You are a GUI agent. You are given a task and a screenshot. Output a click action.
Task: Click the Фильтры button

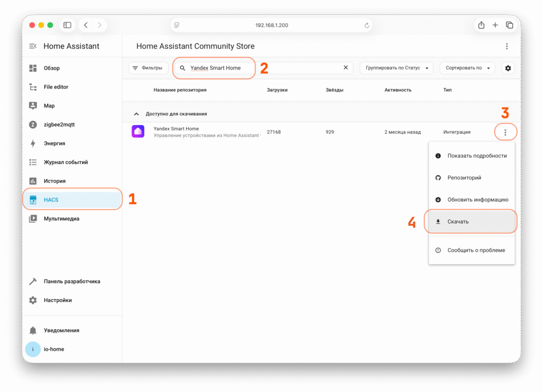point(148,68)
